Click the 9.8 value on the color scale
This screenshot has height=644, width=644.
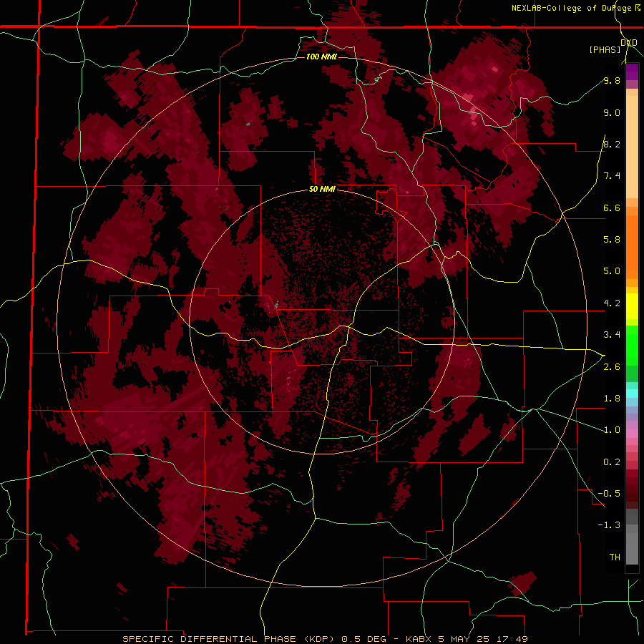(612, 80)
